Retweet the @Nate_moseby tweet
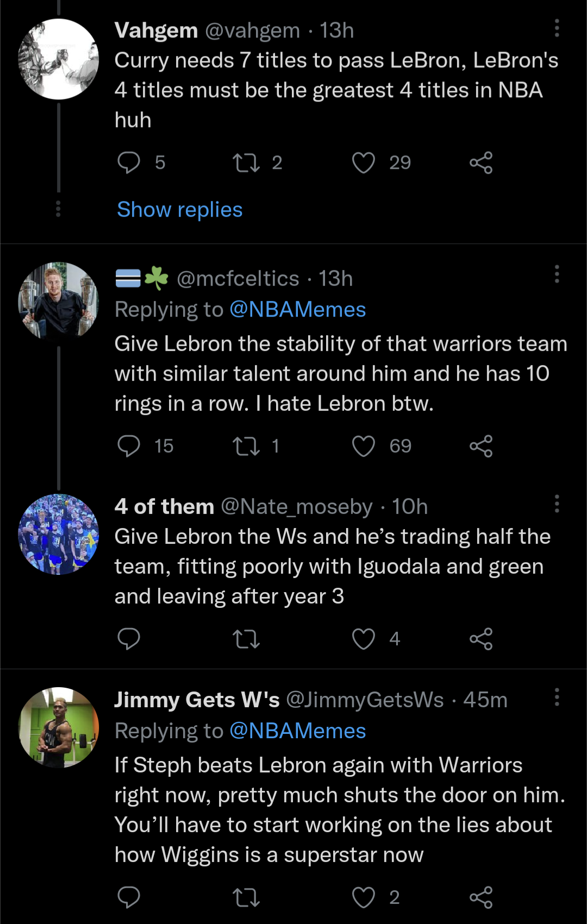 click(246, 639)
